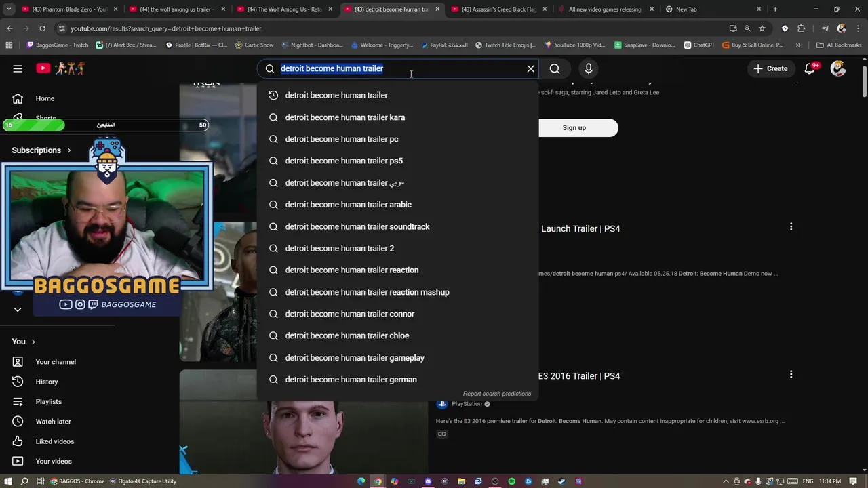Open the PlayStation channel link
The height and width of the screenshot is (488, 868).
467,404
